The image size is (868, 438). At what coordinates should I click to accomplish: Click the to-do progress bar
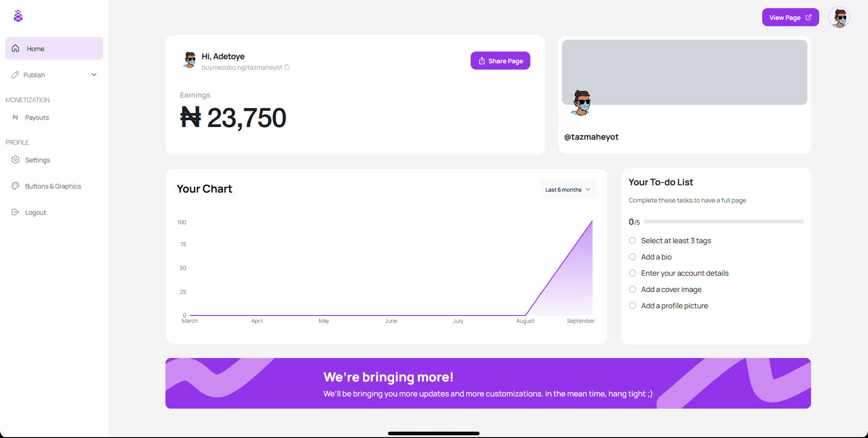tap(723, 221)
